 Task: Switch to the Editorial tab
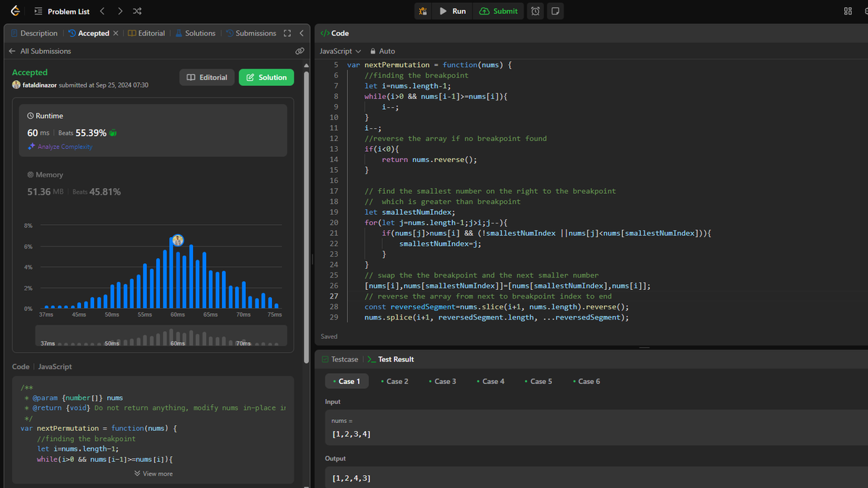pos(146,33)
